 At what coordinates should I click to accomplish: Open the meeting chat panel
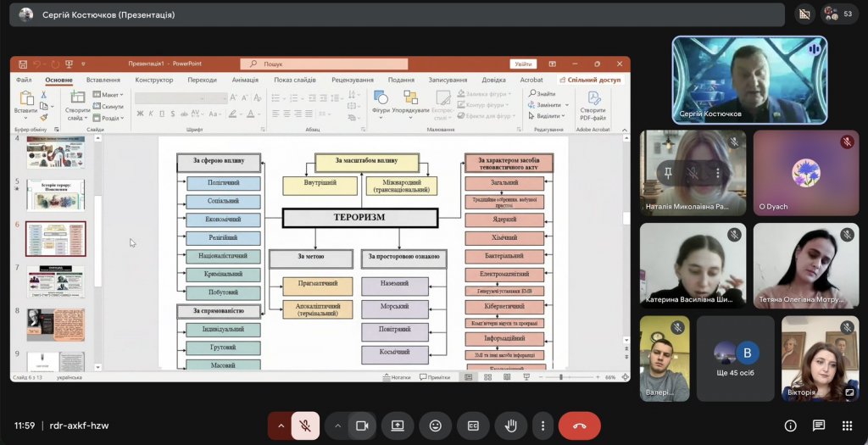coord(819,426)
